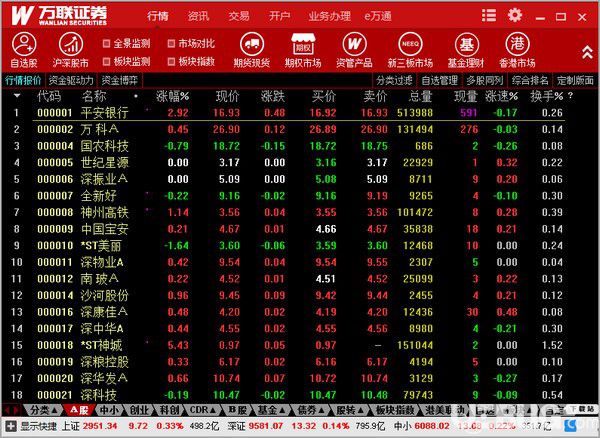Viewport: 600px width, 438px height.
Task: Select the 板块指数 bottom tab
Action: click(395, 410)
